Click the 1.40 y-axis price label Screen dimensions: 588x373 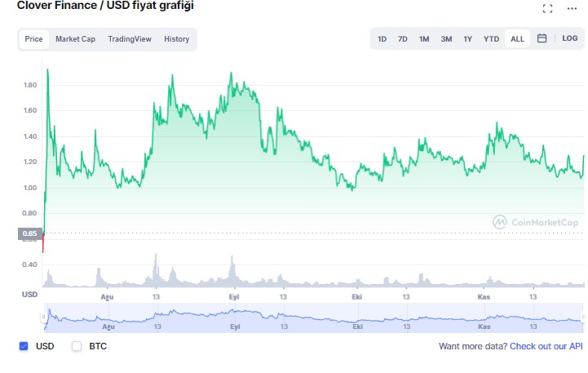point(30,136)
